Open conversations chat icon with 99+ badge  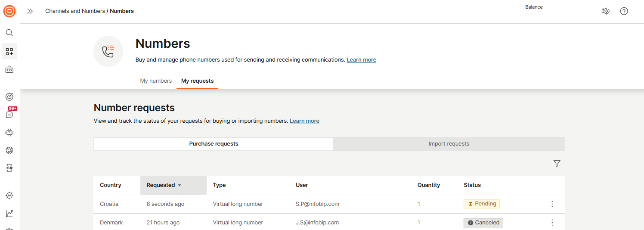[9, 115]
